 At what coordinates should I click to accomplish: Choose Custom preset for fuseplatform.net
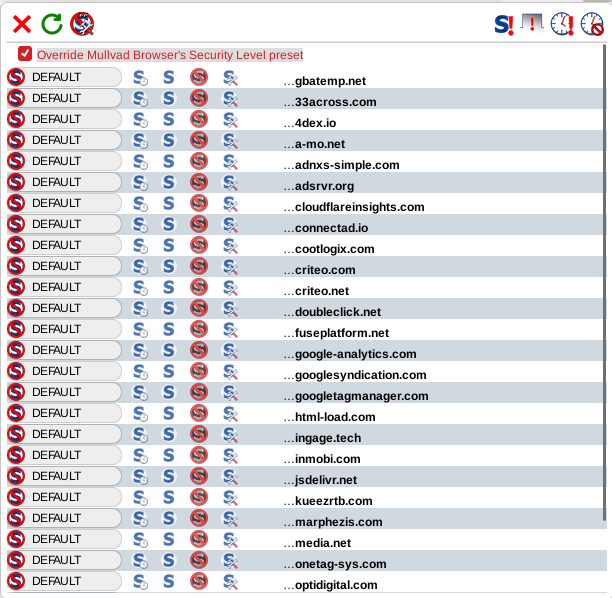pyautogui.click(x=230, y=330)
